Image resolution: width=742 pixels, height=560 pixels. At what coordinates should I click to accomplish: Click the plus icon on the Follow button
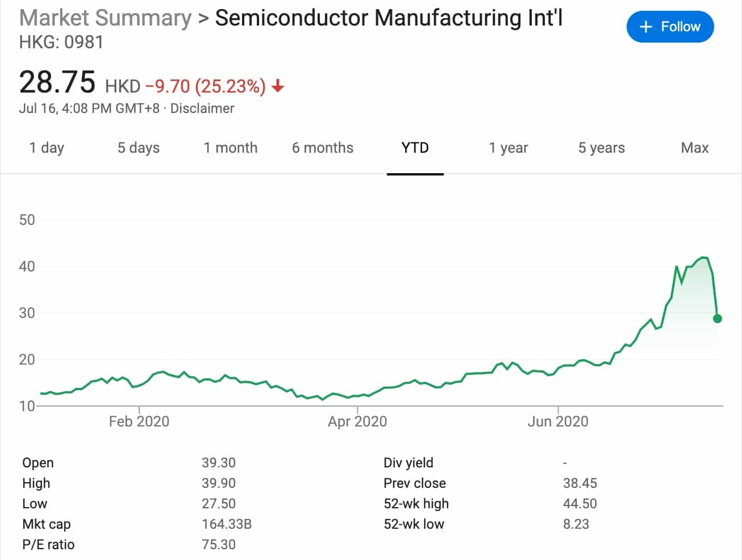tap(645, 26)
